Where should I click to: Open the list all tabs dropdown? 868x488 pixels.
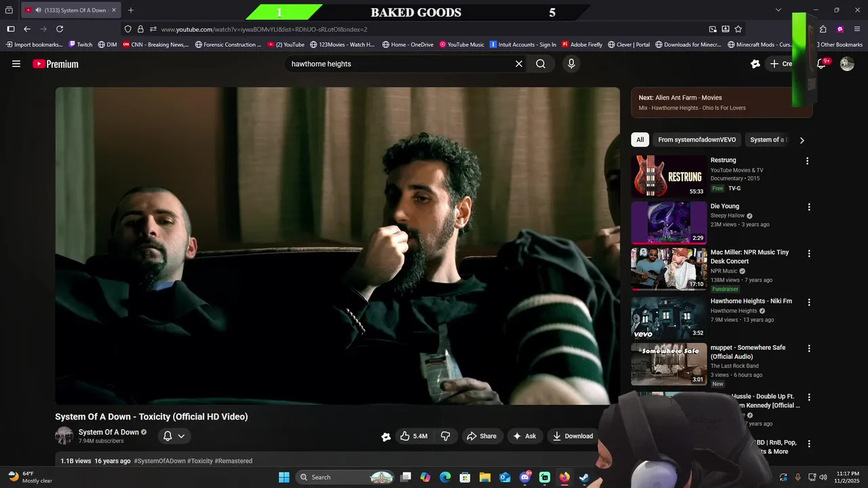(x=778, y=10)
